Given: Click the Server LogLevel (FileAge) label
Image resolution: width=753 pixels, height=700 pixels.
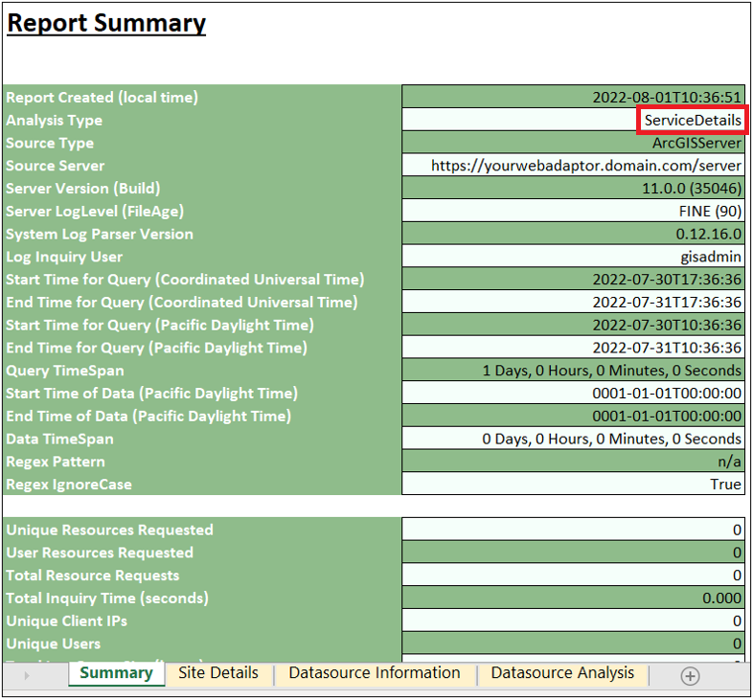Looking at the screenshot, I should (95, 212).
